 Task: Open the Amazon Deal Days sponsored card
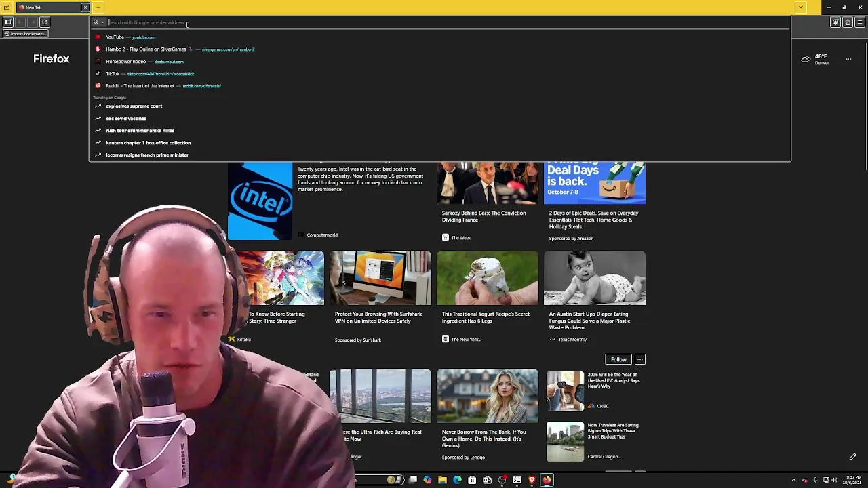[x=595, y=202]
